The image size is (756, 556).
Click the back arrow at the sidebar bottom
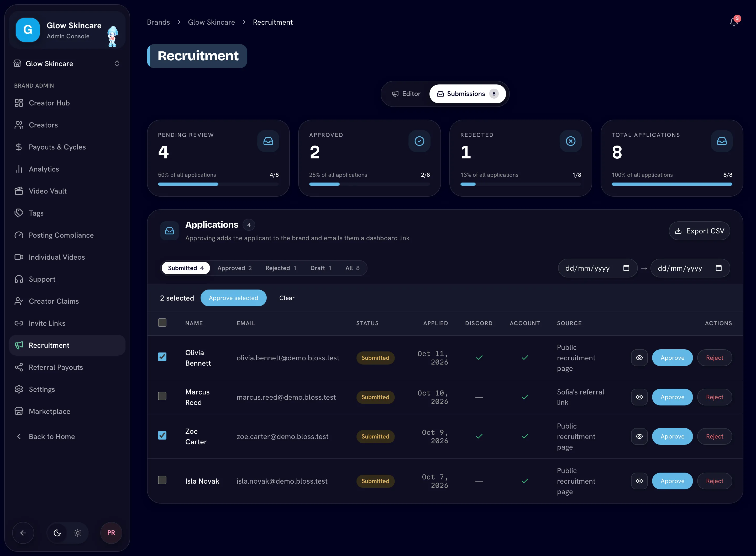click(x=23, y=533)
